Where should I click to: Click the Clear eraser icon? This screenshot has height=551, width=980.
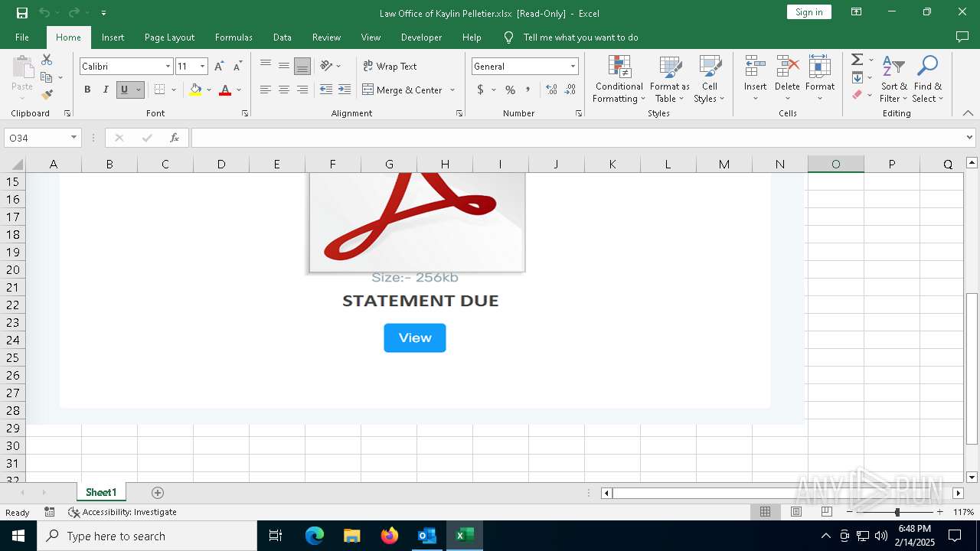point(857,95)
